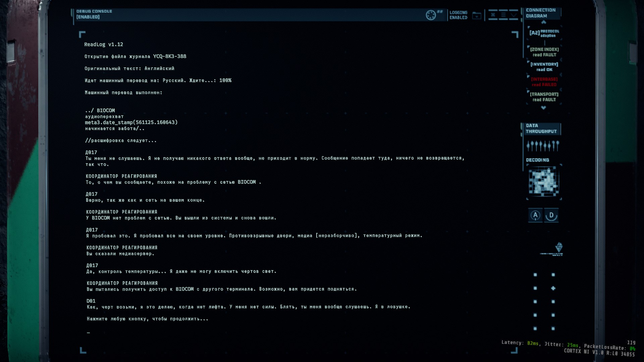This screenshot has width=644, height=362.
Task: Toggle the DEBUG CONSOLE [ENABLED] label
Action: 94,14
